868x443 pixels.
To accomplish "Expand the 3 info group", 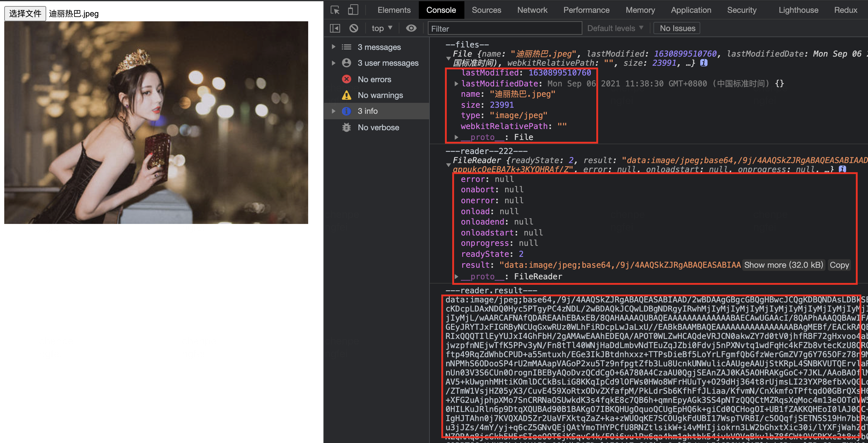I will pos(333,111).
